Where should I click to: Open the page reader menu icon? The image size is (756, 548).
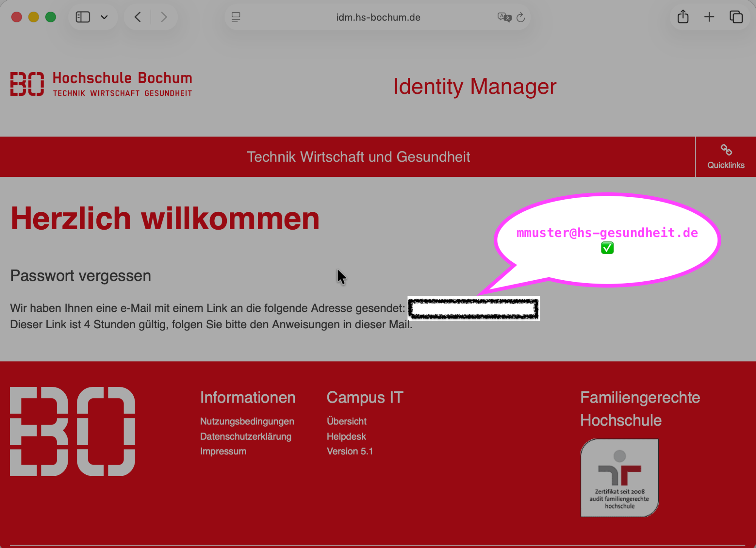(236, 17)
